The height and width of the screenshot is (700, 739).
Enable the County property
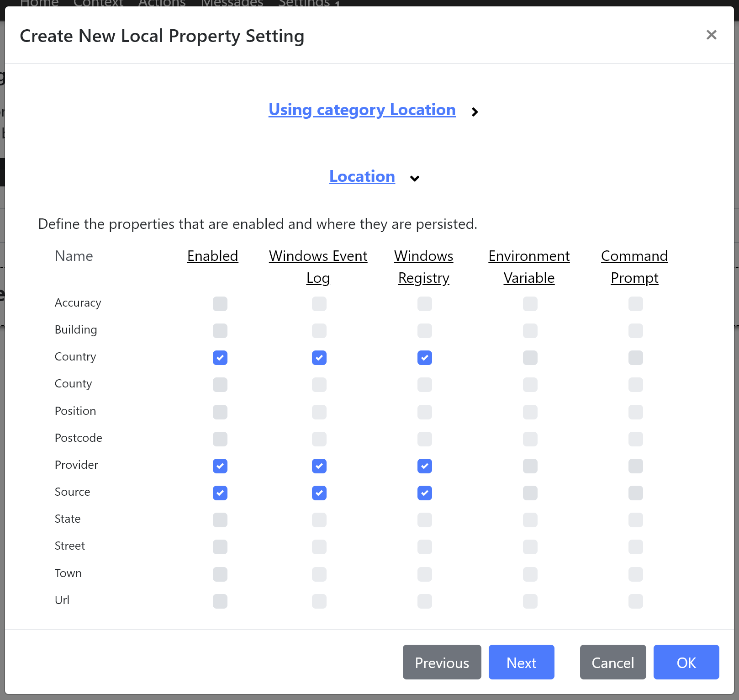(x=220, y=384)
